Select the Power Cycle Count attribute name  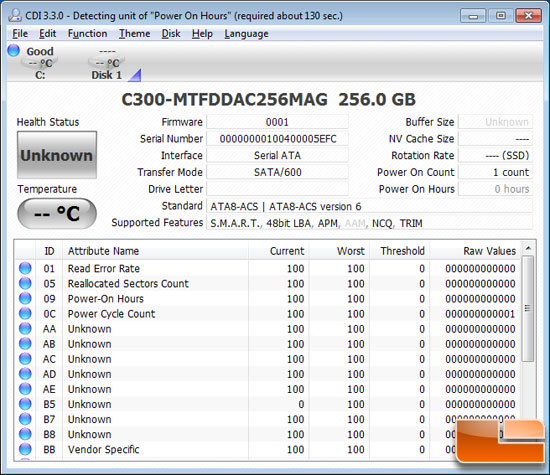click(x=111, y=314)
